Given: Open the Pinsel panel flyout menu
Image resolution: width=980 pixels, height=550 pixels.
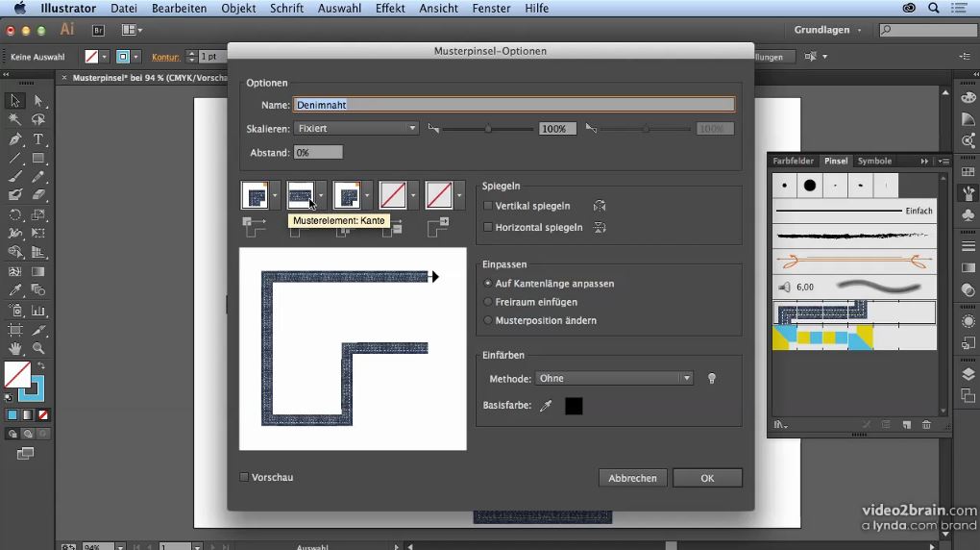Looking at the screenshot, I should 943,162.
